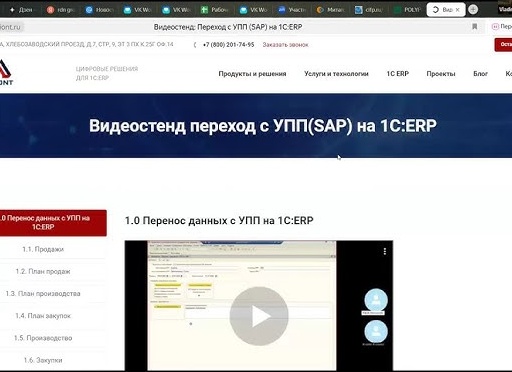The image size is (512, 372).
Task: Select sidebar item 1.6. Закупки
Action: pos(43,360)
